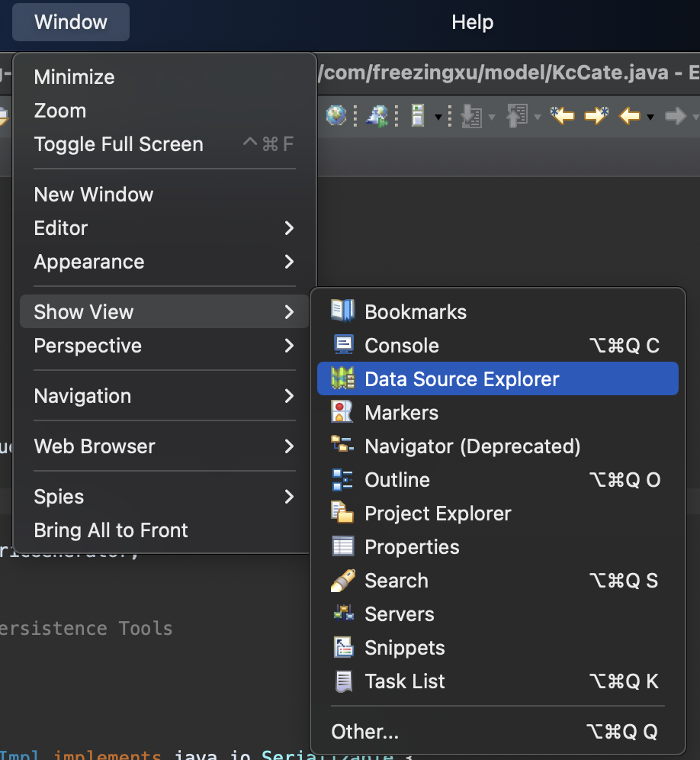
Task: Open the Data Source Explorer view
Action: click(461, 378)
